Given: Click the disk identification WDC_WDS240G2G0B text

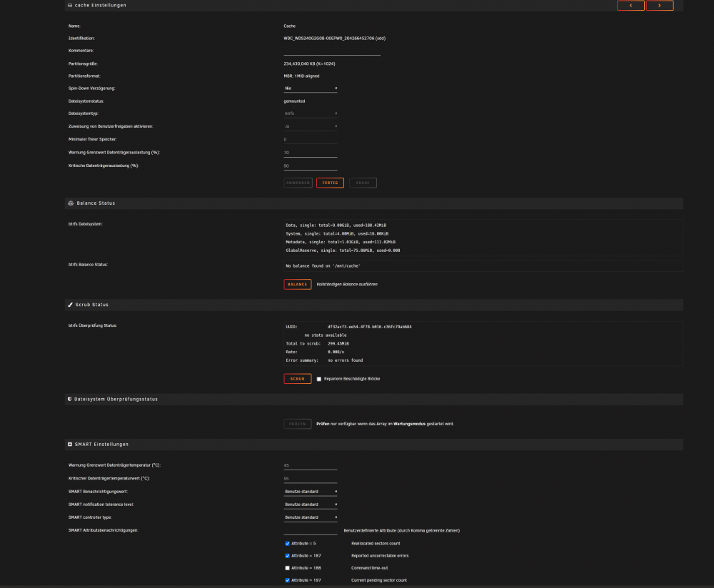Looking at the screenshot, I should [335, 39].
